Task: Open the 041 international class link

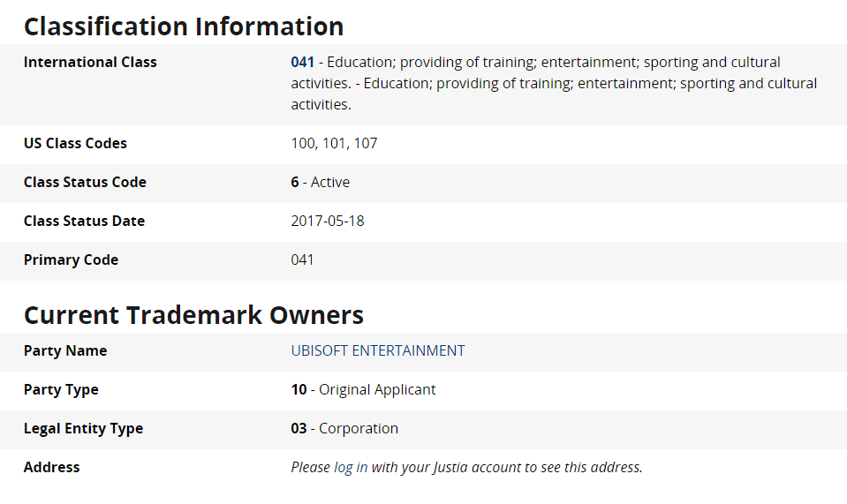Action: click(302, 62)
